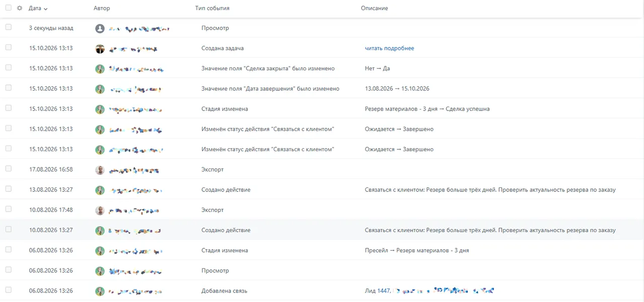The width and height of the screenshot is (644, 302).
Task: Click the '13.08.2026 13:27' date cell
Action: coord(51,189)
